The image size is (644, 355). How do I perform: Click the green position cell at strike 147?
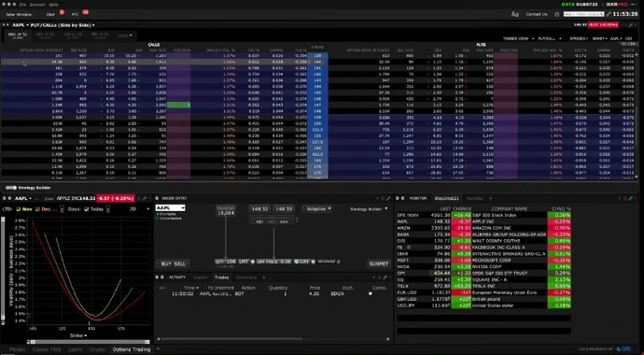tap(178, 106)
